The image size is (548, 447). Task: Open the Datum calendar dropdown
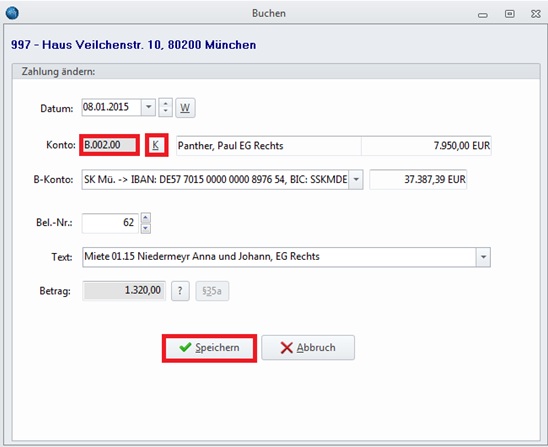click(149, 107)
